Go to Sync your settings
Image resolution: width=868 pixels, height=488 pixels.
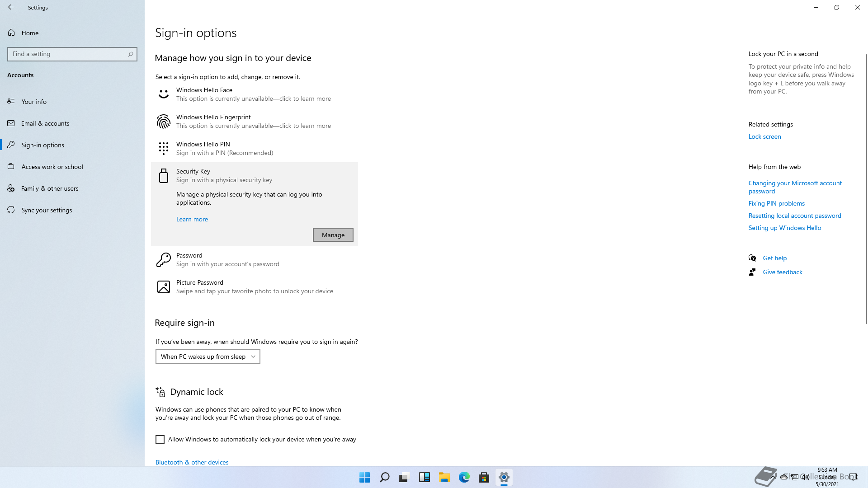72,210
